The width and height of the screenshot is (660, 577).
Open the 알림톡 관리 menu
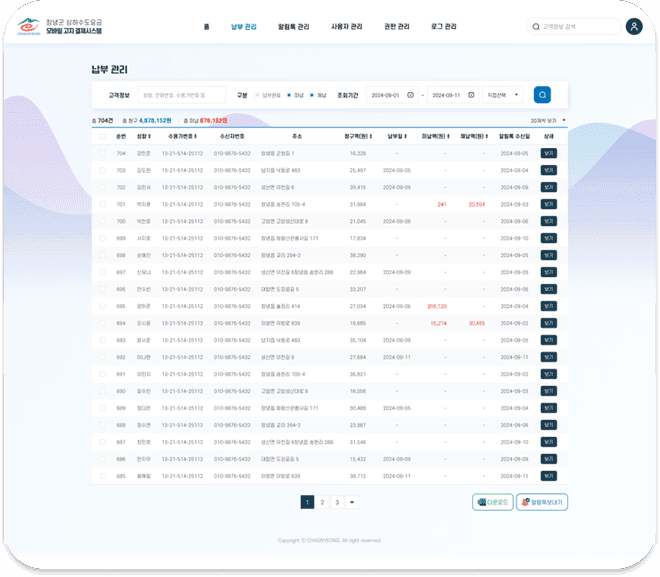pyautogui.click(x=293, y=27)
